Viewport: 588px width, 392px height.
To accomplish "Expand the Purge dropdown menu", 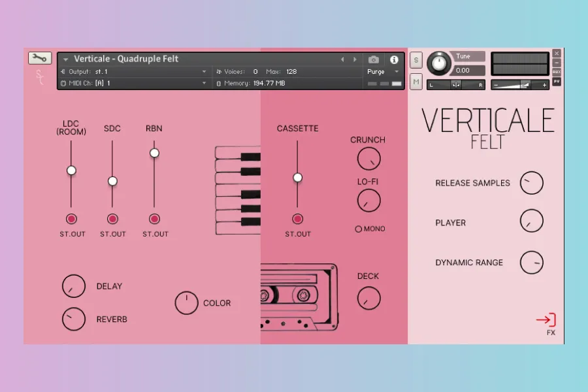I will click(x=382, y=71).
